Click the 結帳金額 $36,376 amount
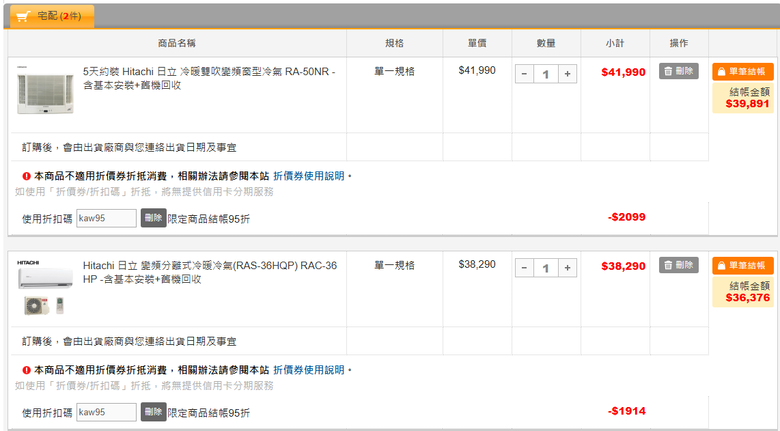The height and width of the screenshot is (431, 780). click(747, 298)
